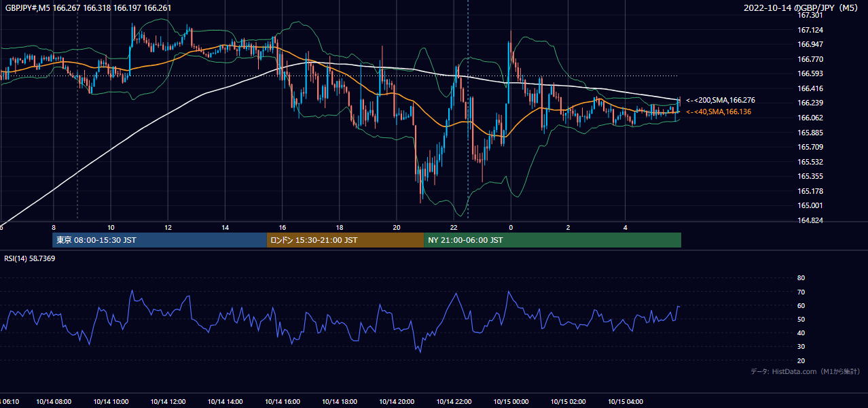Click price axis value 166.239
The height and width of the screenshot is (408, 868).
pos(810,103)
